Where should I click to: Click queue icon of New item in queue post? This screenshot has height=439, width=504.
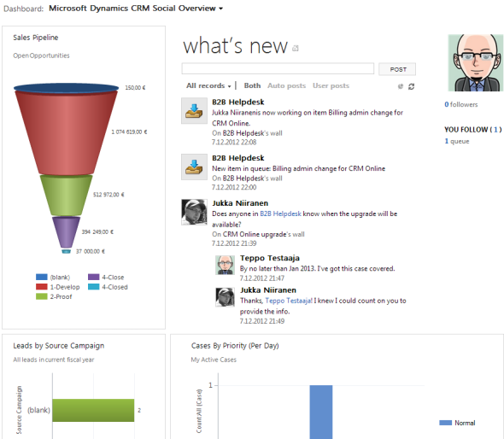[194, 167]
